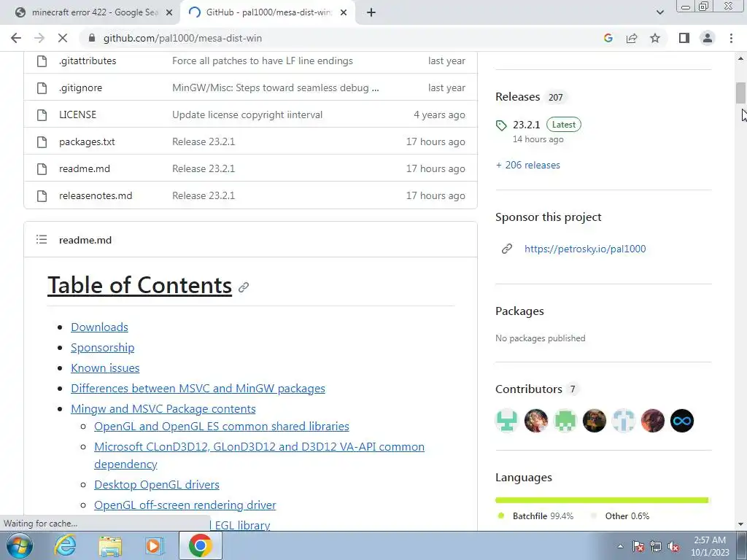Image resolution: width=747 pixels, height=560 pixels.
Task: Open the releasenotes.md file
Action: (x=96, y=195)
